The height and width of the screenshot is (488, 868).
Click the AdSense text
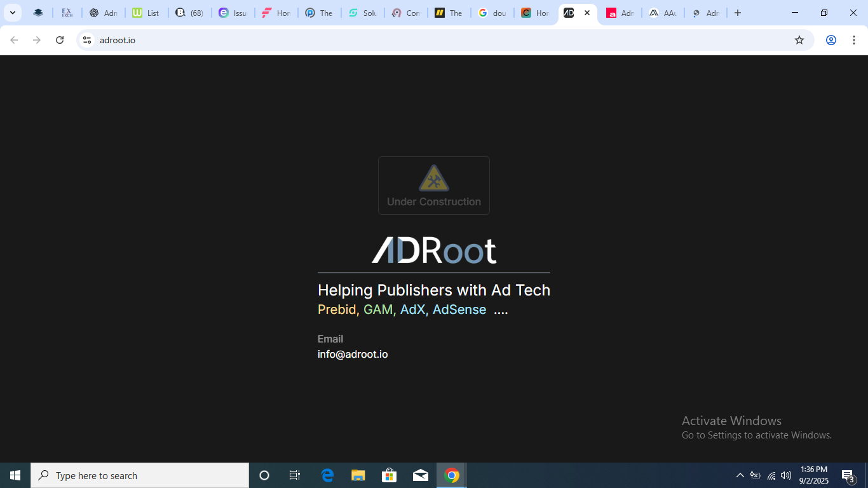(459, 309)
